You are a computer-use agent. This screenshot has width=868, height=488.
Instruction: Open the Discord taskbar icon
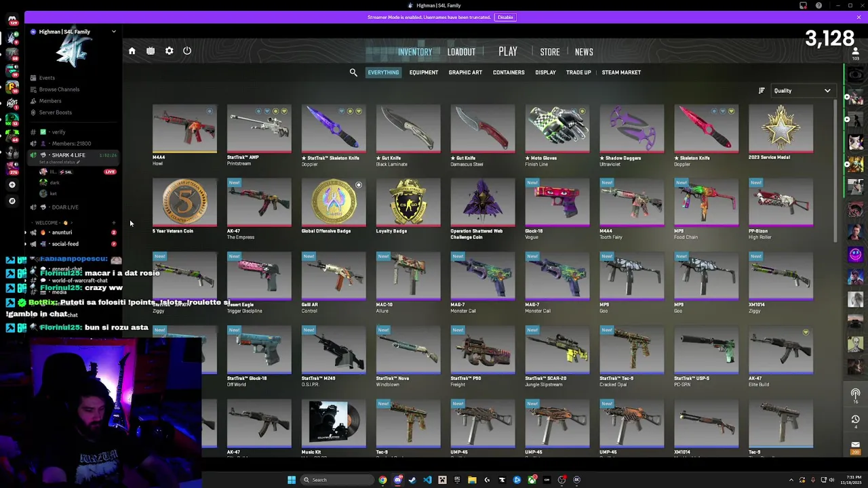tap(397, 480)
